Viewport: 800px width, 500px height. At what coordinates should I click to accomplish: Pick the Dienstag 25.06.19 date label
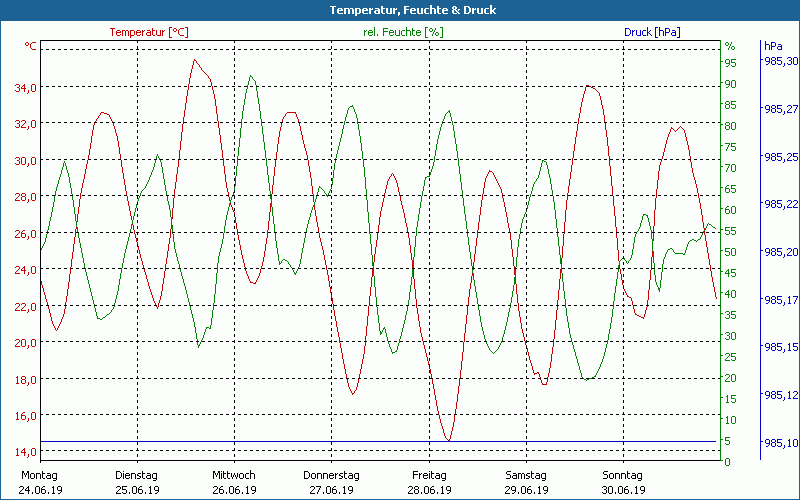click(137, 482)
